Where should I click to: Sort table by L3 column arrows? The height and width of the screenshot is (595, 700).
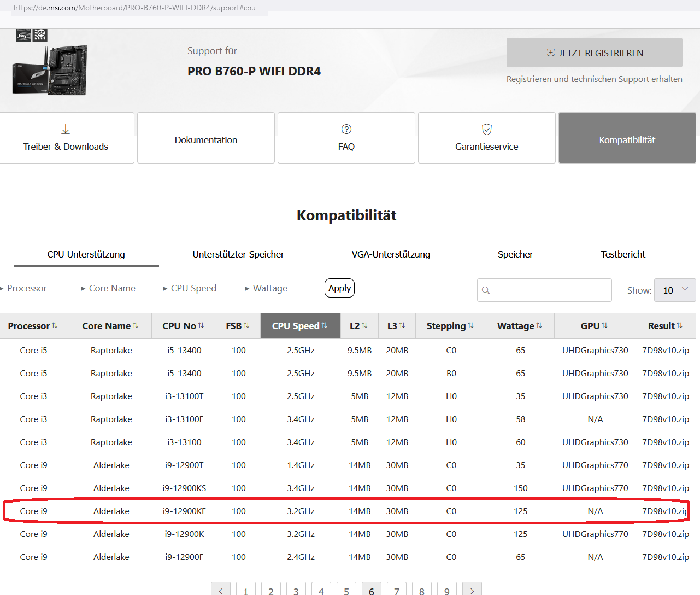402,325
